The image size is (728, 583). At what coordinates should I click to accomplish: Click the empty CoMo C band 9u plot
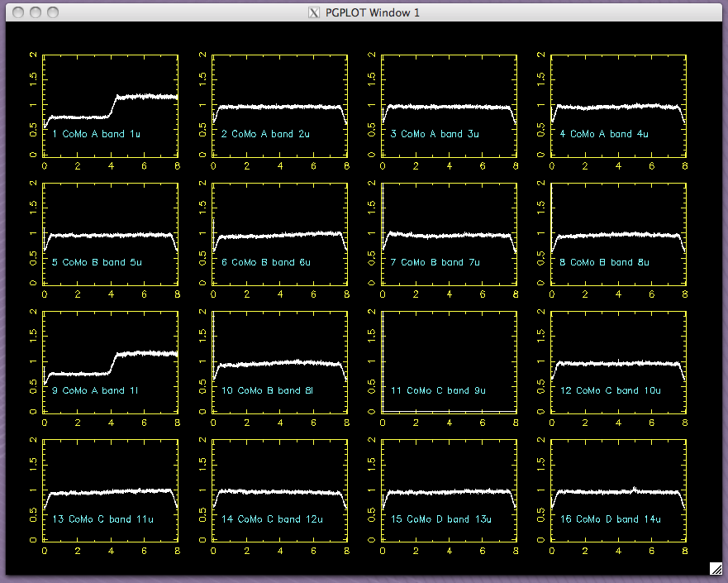[449, 361]
